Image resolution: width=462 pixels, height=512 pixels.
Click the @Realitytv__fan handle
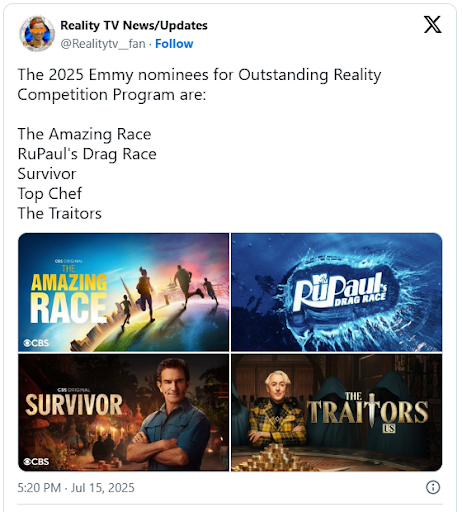[x=103, y=44]
